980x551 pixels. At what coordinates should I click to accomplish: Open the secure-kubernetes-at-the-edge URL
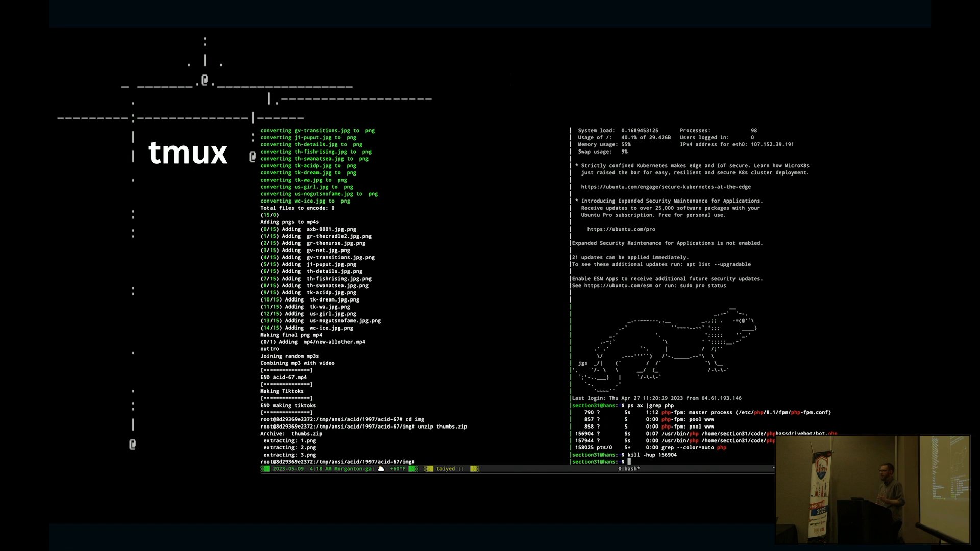[666, 187]
